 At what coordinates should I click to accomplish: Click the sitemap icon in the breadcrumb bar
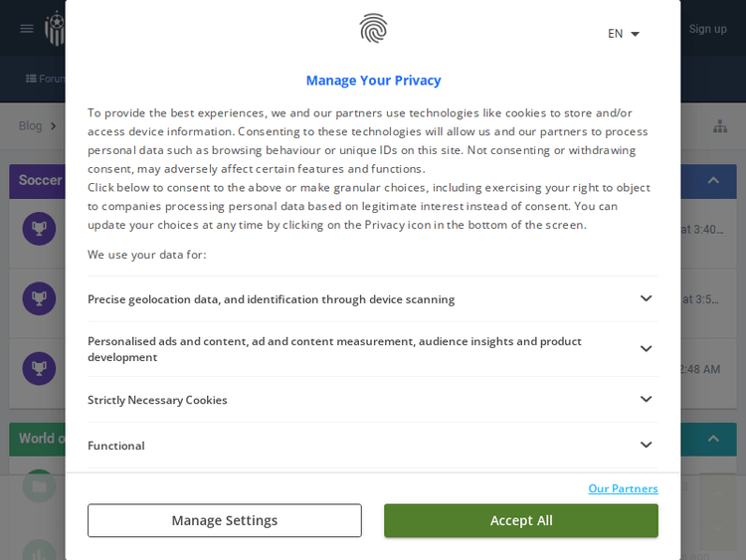pyautogui.click(x=720, y=126)
